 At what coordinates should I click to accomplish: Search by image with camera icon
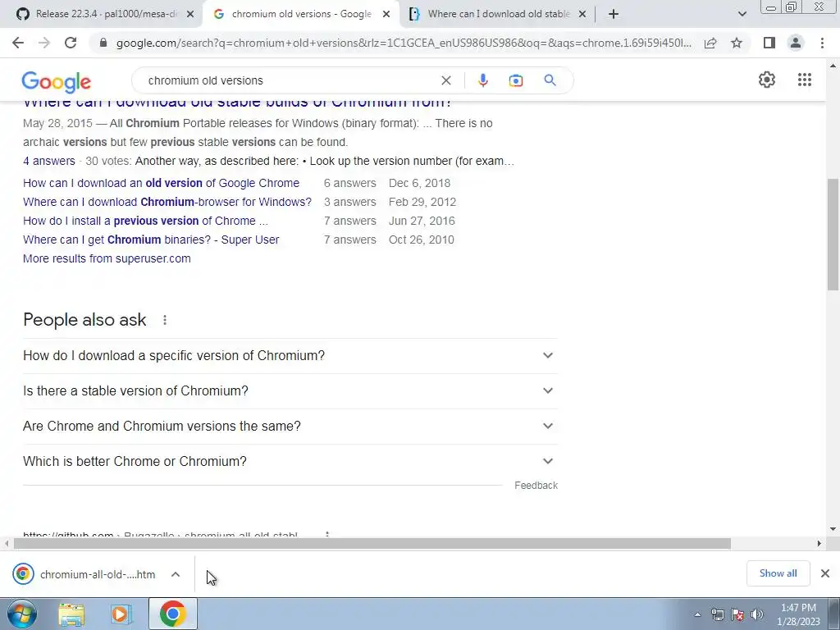pos(515,80)
